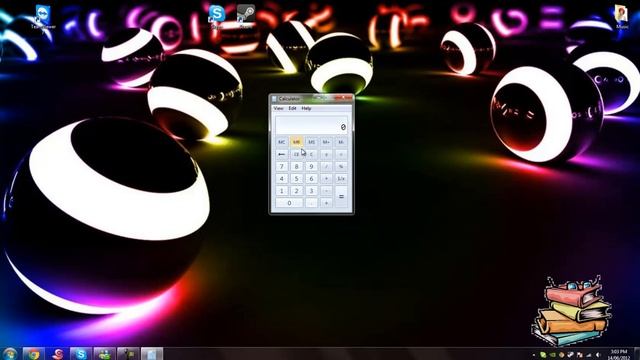The image size is (640, 360).
Task: Click the percent button
Action: tap(341, 167)
